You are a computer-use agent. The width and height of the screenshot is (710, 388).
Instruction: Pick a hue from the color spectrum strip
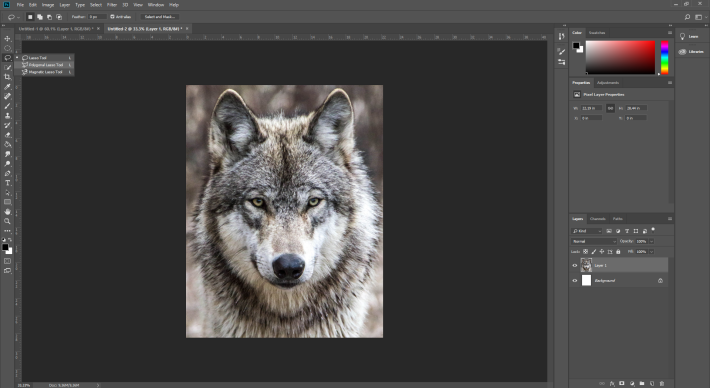[x=664, y=57]
